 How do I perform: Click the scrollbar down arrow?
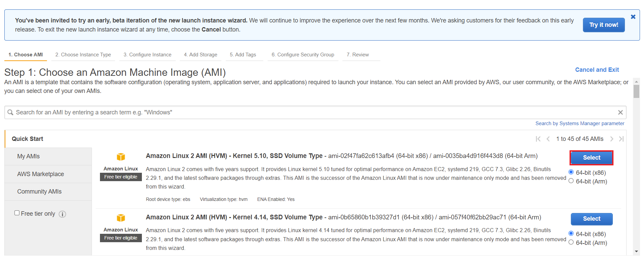pyautogui.click(x=636, y=252)
